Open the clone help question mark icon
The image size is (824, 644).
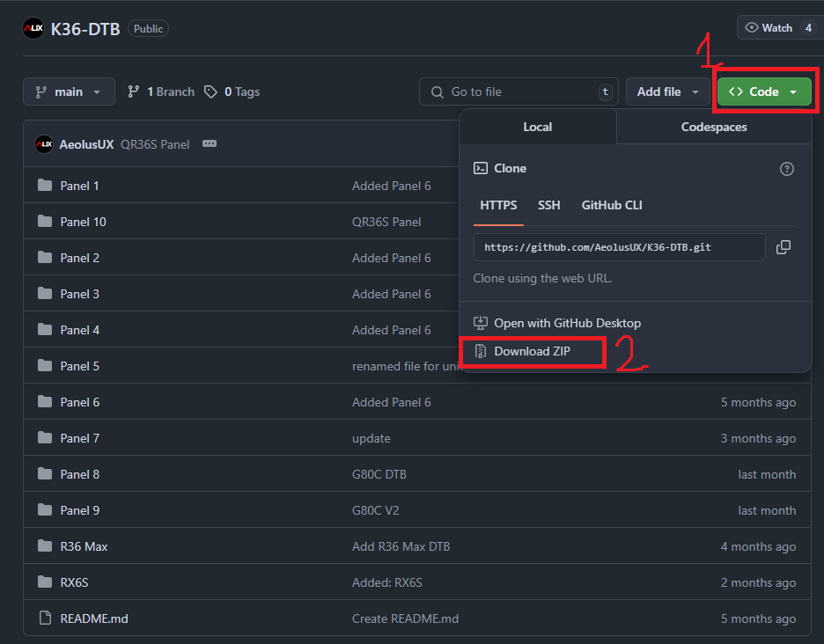tap(786, 169)
